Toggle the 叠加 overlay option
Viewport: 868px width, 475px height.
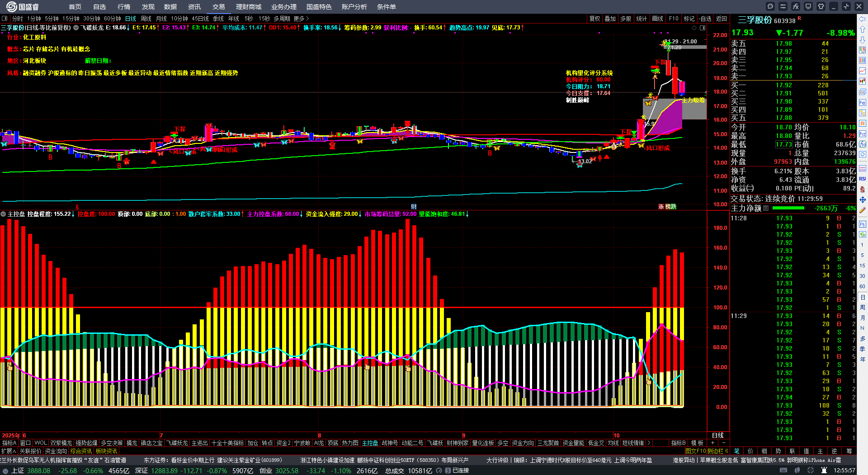coord(610,19)
